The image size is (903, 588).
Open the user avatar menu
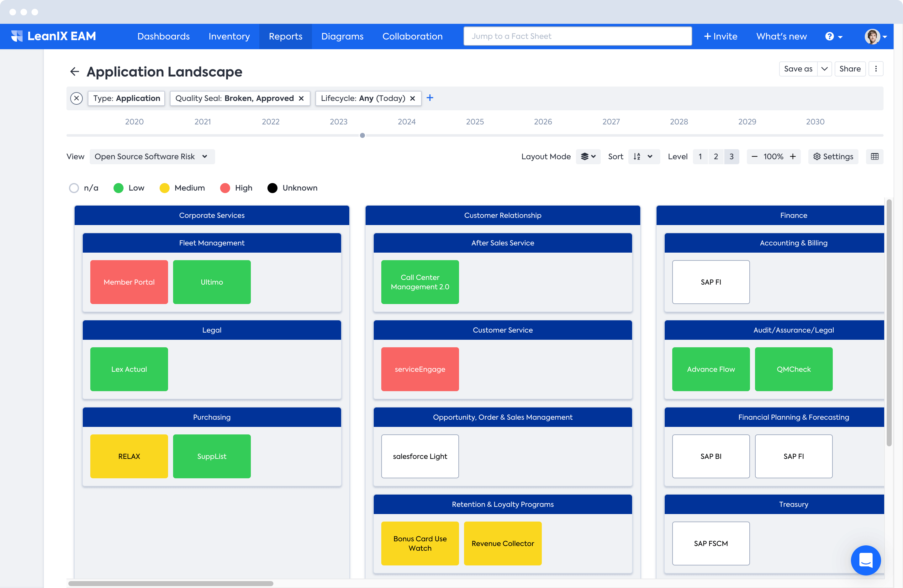876,36
